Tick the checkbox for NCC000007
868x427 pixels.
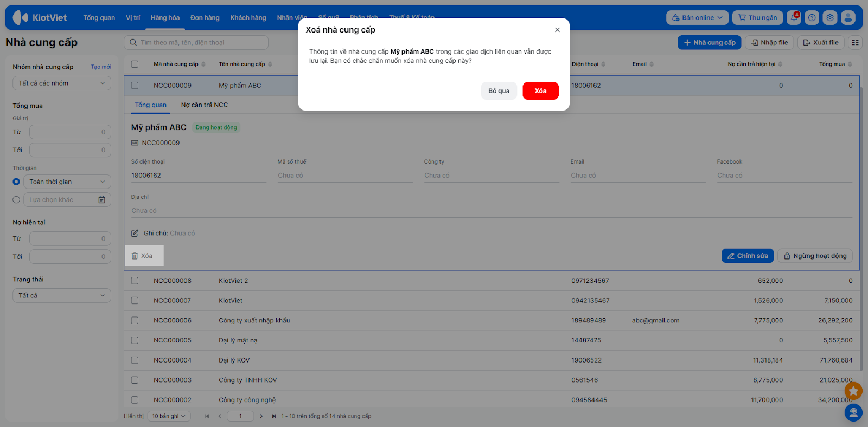(135, 301)
